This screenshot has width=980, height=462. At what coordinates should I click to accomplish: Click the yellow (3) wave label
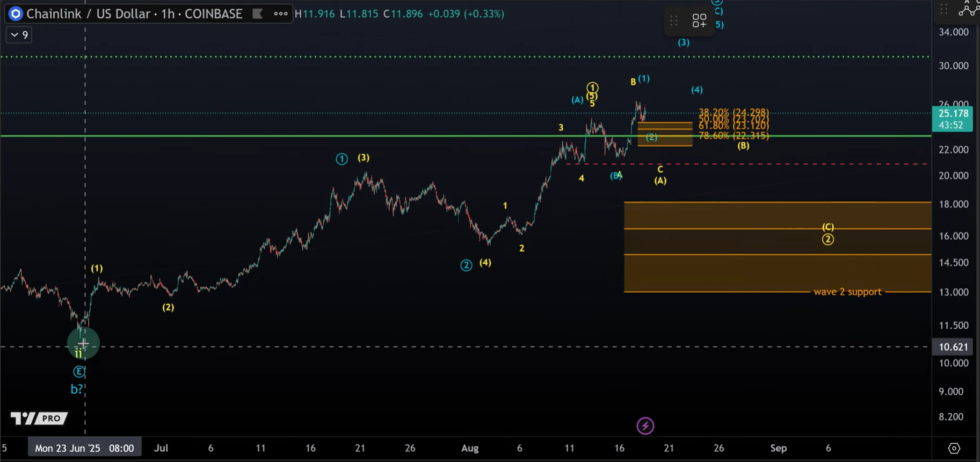coord(364,157)
